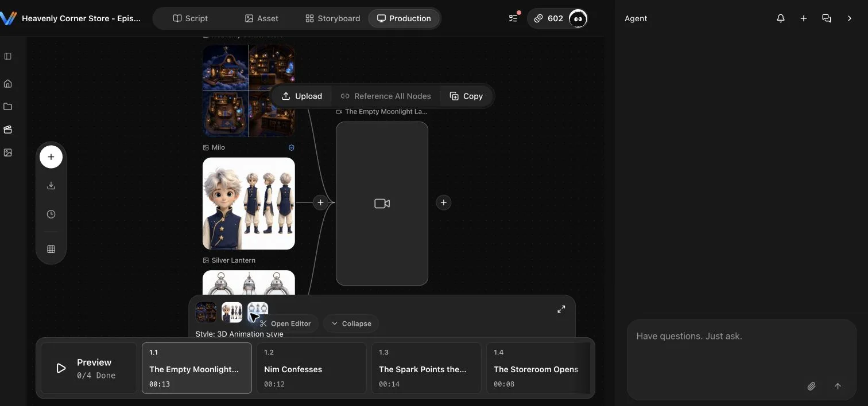This screenshot has height=406, width=868.
Task: Open the folder icon in sidebar
Action: (7, 107)
